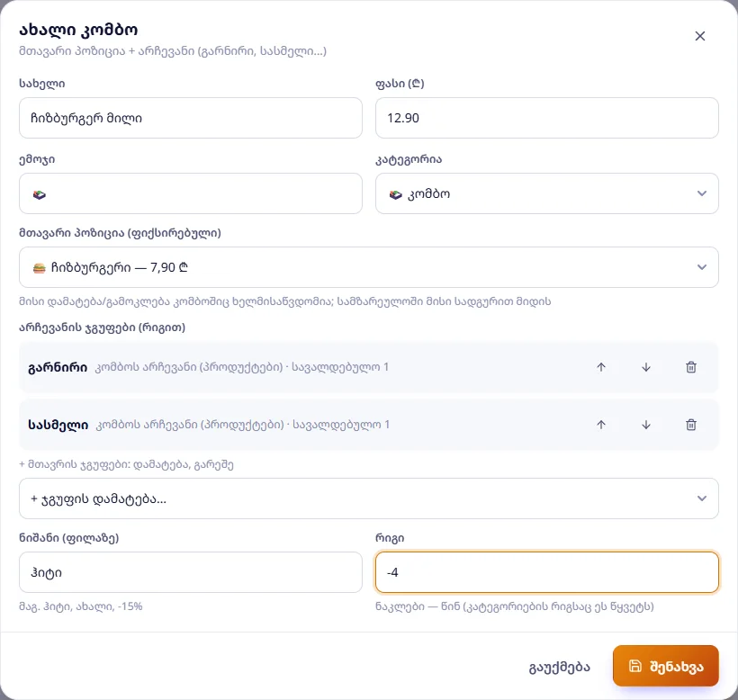Click the გარნირი group name
This screenshot has width=738, height=700.
tap(58, 367)
